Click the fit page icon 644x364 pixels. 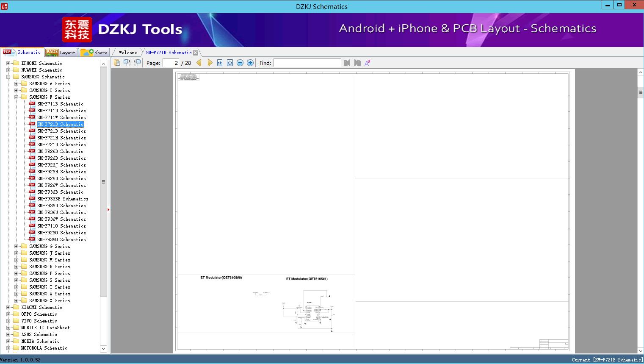point(230,63)
